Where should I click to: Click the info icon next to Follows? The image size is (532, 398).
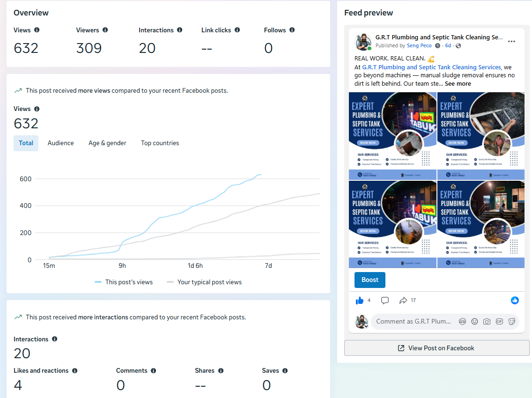(292, 30)
